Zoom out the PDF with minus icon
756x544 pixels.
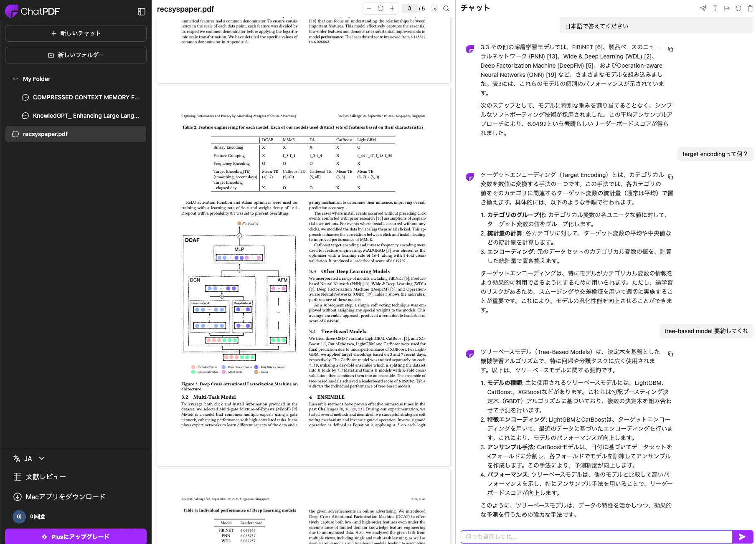(x=369, y=8)
